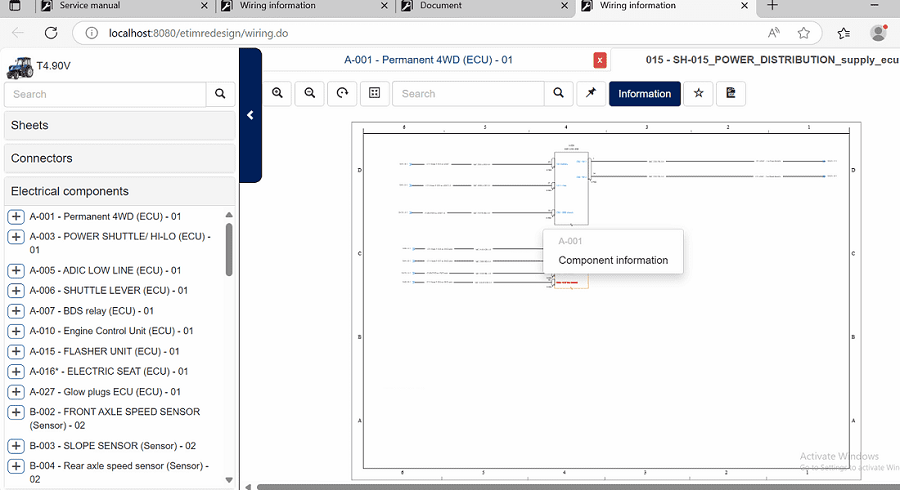Image resolution: width=900 pixels, height=490 pixels.
Task: Click the fit-to-view grid icon
Action: [x=374, y=93]
